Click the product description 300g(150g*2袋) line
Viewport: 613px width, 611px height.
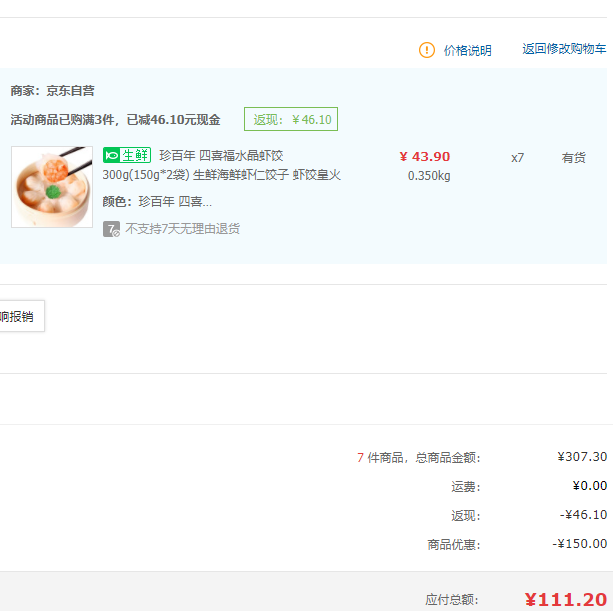pyautogui.click(x=222, y=175)
